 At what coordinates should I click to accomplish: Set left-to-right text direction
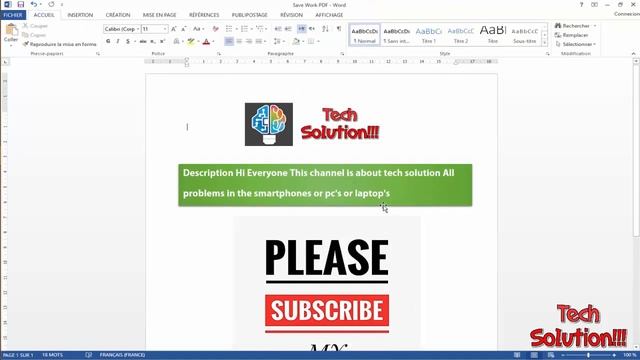[302, 29]
